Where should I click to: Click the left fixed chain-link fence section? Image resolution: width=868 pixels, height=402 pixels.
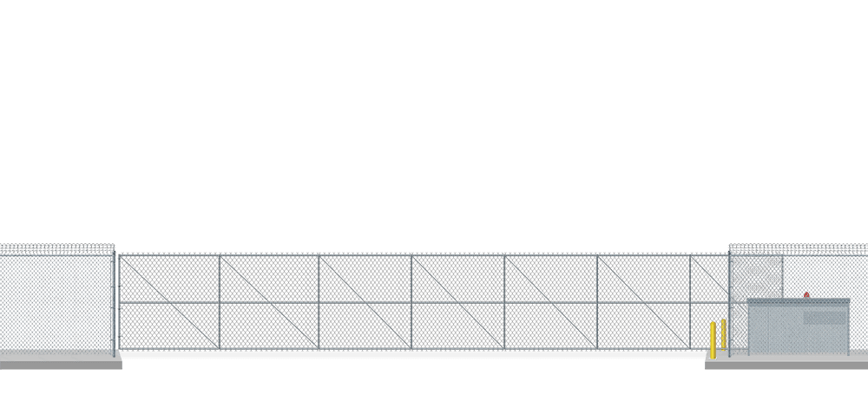click(x=57, y=304)
